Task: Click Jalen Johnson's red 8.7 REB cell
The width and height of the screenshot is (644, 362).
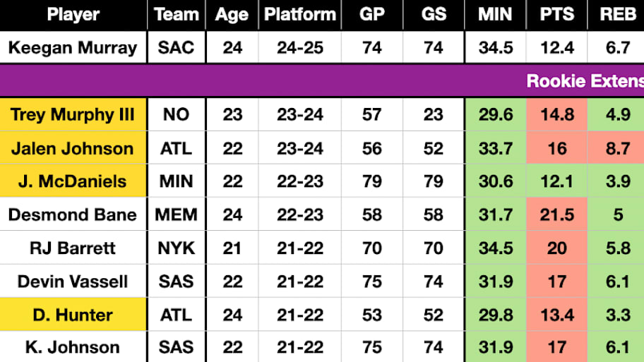Action: [616, 148]
